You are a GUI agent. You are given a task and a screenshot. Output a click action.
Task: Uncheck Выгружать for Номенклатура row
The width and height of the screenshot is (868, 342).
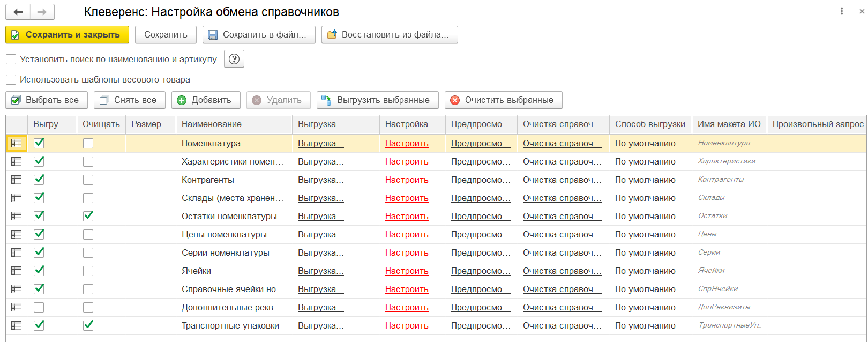[39, 143]
